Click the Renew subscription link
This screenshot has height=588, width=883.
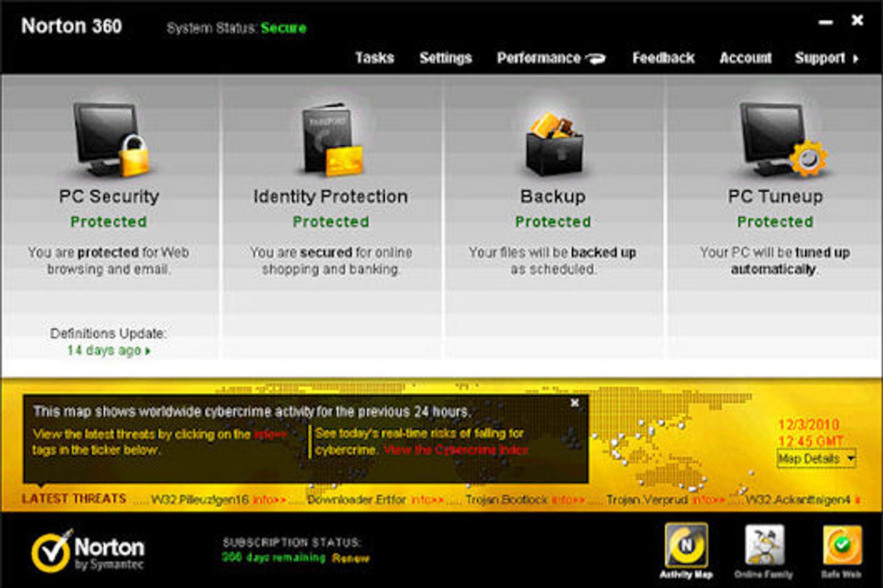(x=351, y=558)
